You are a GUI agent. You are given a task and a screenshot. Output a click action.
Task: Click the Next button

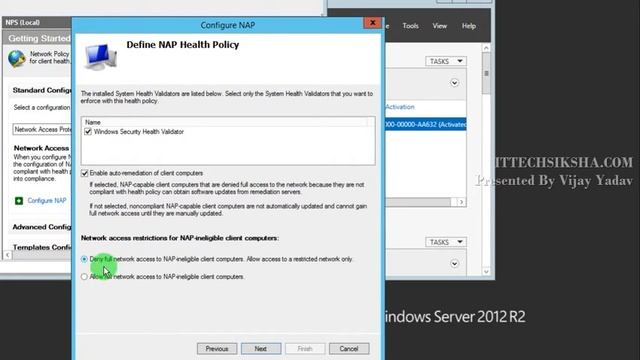click(261, 349)
